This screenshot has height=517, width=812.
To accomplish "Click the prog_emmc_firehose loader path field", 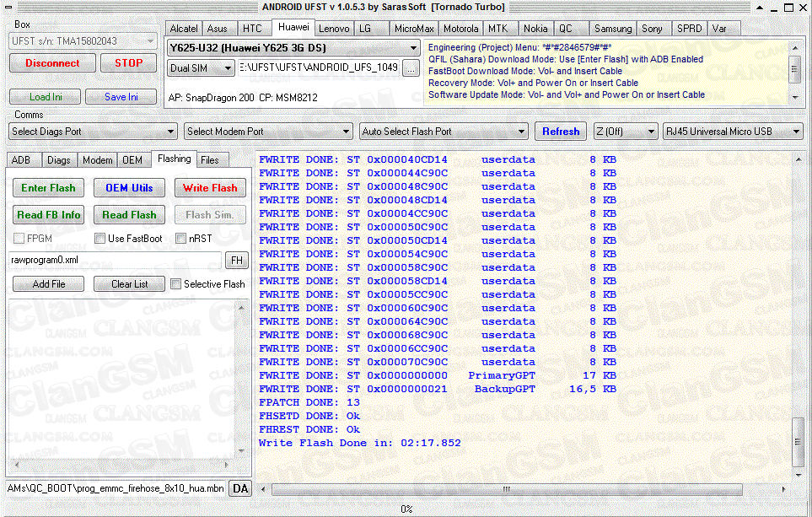I will pyautogui.click(x=116, y=488).
